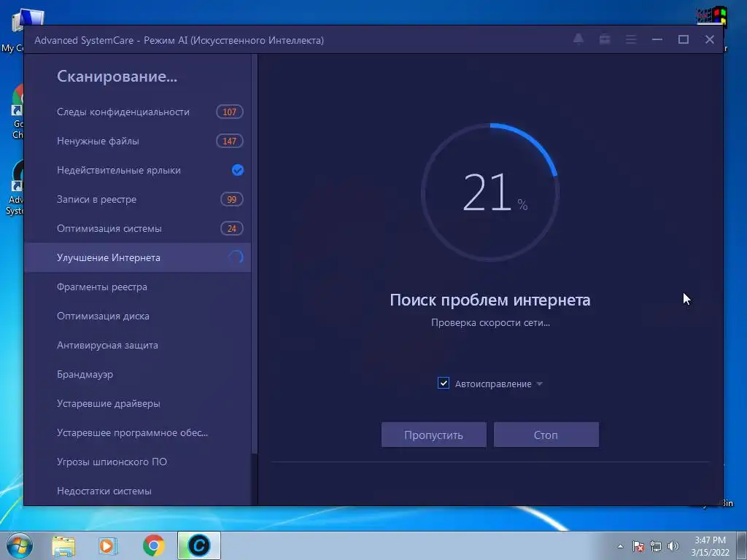Open the hamburger options menu
This screenshot has width=747, height=560.
(x=631, y=39)
